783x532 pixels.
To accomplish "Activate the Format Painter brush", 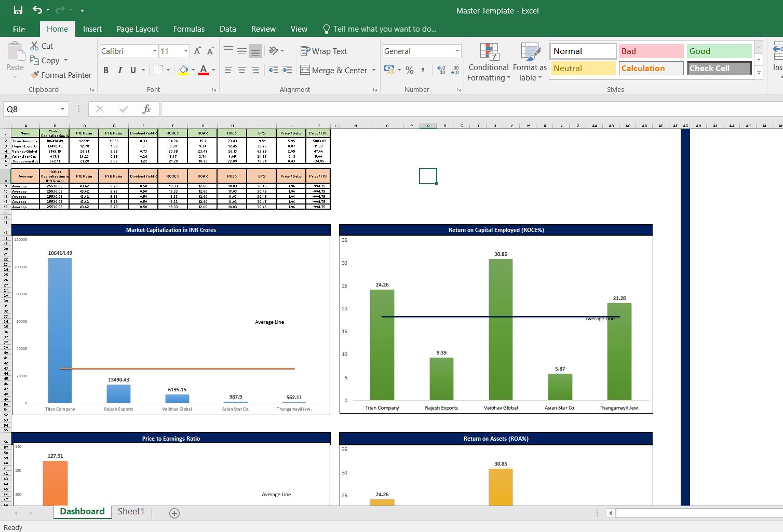I will [x=61, y=75].
